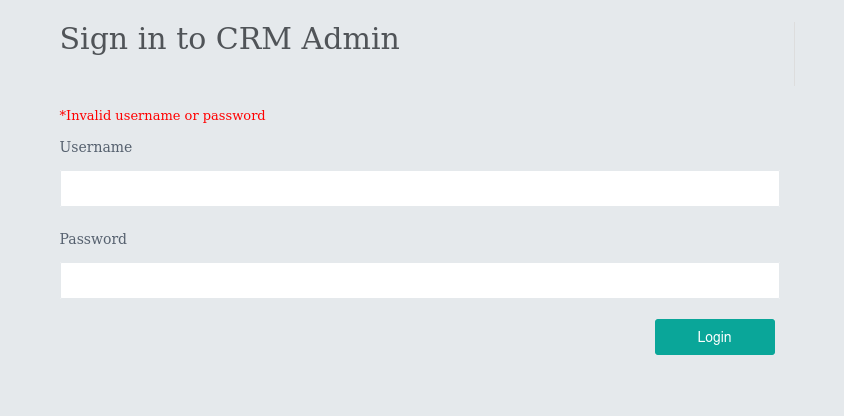Click the Username label text
This screenshot has width=844, height=416.
click(x=96, y=147)
